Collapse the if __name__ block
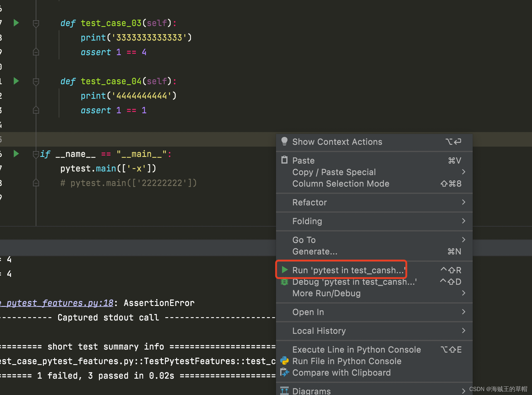Screen dimensions: 532x395 click(36, 154)
